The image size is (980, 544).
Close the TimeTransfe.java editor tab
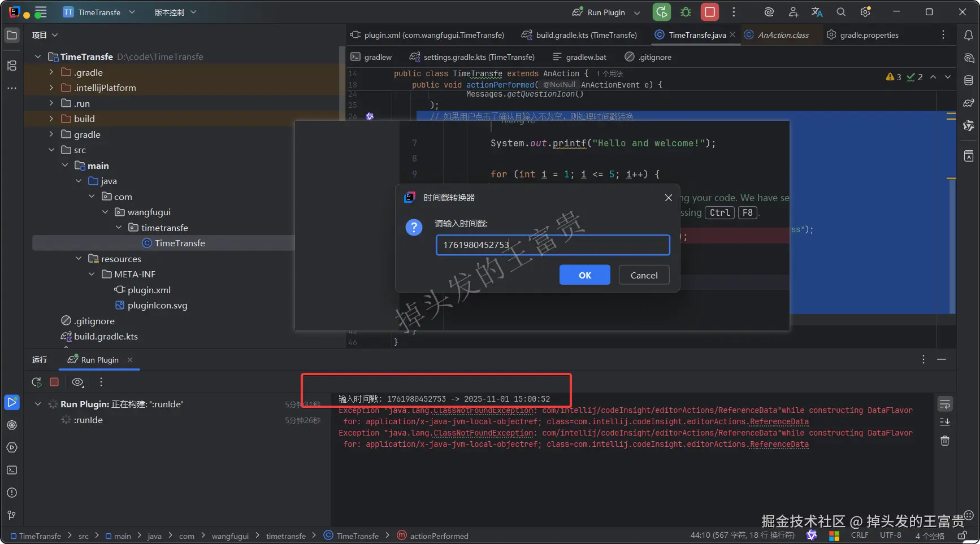pyautogui.click(x=732, y=35)
